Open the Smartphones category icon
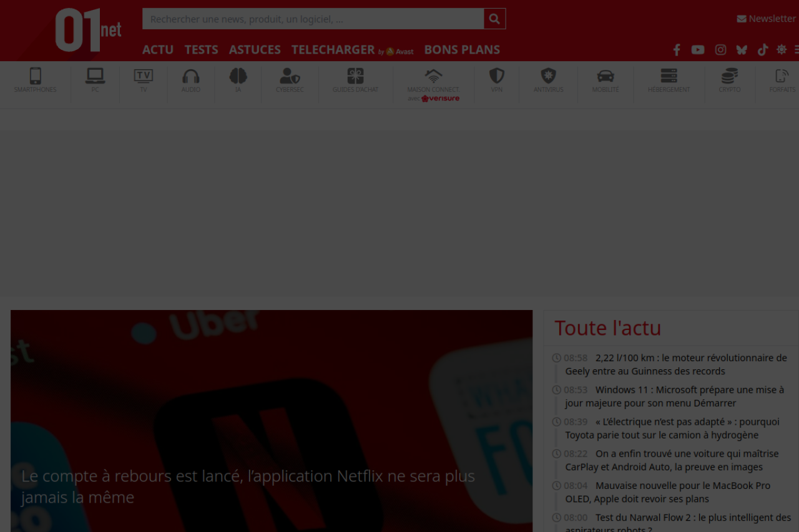This screenshot has height=532, width=799. [36, 80]
